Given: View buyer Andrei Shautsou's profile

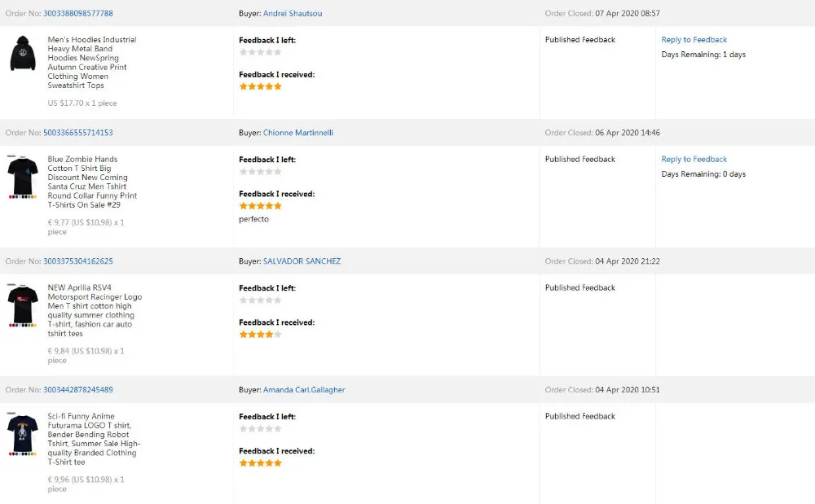Looking at the screenshot, I should 293,13.
